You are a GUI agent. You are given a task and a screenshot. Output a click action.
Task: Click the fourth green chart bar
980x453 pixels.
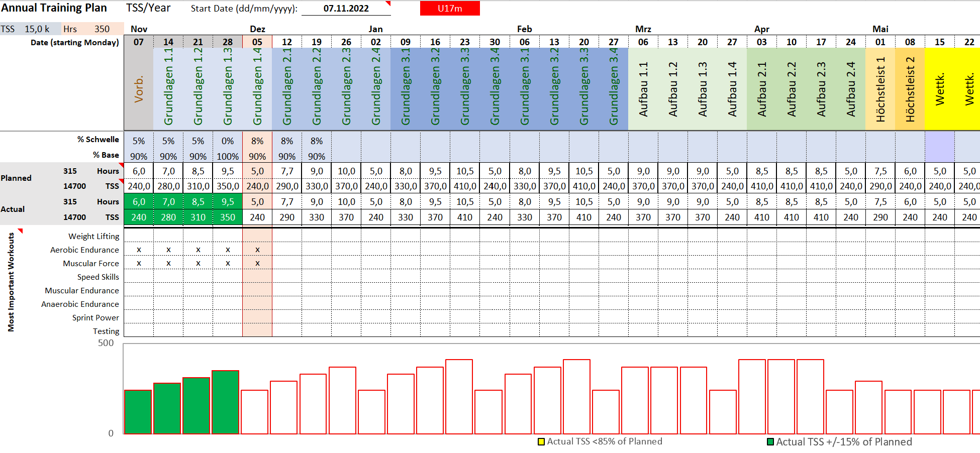[x=225, y=402]
